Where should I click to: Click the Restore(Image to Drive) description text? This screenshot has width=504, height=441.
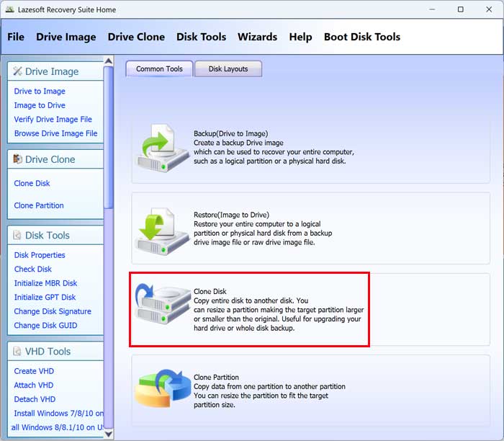tap(263, 228)
